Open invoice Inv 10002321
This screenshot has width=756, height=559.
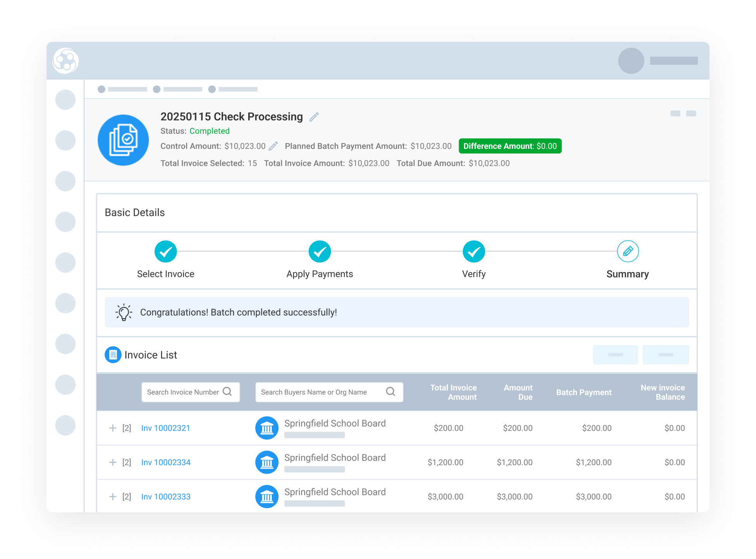(166, 428)
